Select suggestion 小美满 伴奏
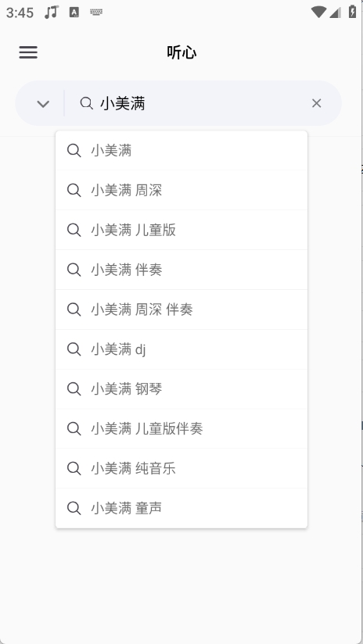Screen dimensions: 363x644 tap(181, 270)
